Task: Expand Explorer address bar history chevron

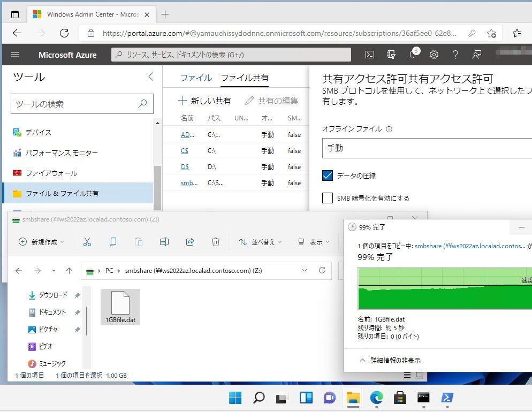Action: 305,270
